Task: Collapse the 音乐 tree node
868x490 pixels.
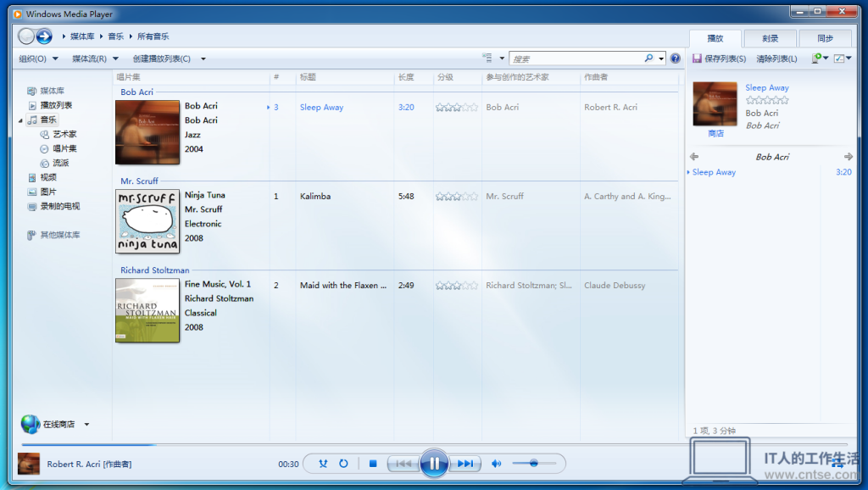Action: click(x=20, y=120)
